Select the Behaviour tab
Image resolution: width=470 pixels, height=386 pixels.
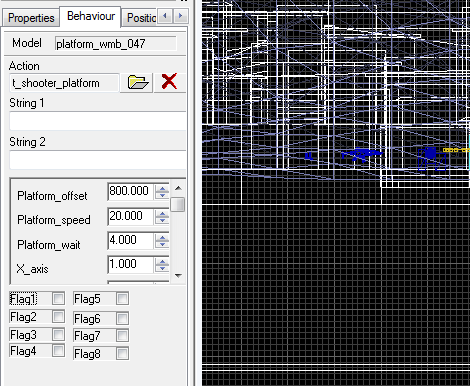[x=91, y=16]
